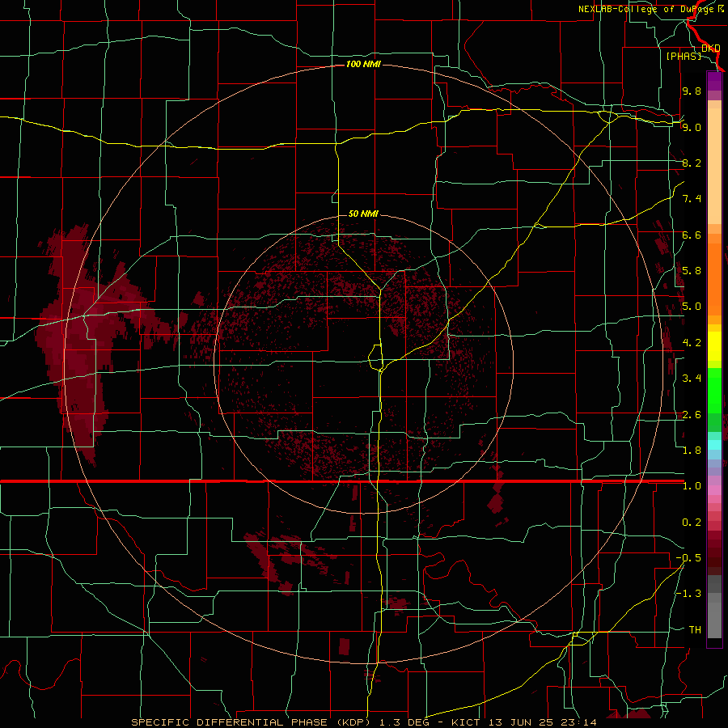Viewport: 728px width, 728px height.
Task: Click the 1.3 DEG elevation text
Action: [407, 722]
